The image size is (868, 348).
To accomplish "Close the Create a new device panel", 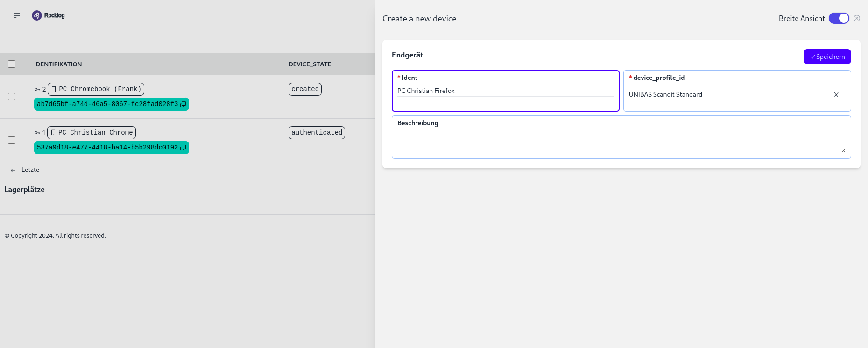I will (856, 18).
